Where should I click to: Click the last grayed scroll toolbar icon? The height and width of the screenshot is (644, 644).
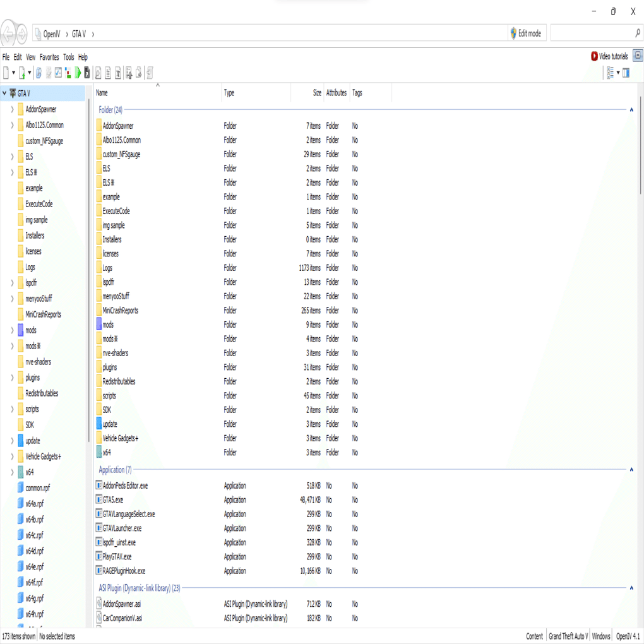click(x=150, y=73)
